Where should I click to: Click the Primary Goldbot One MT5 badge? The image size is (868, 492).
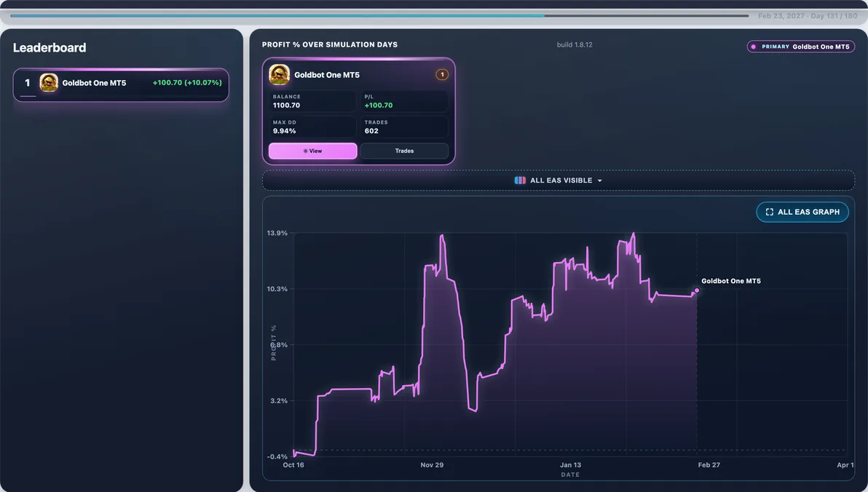(x=800, y=47)
